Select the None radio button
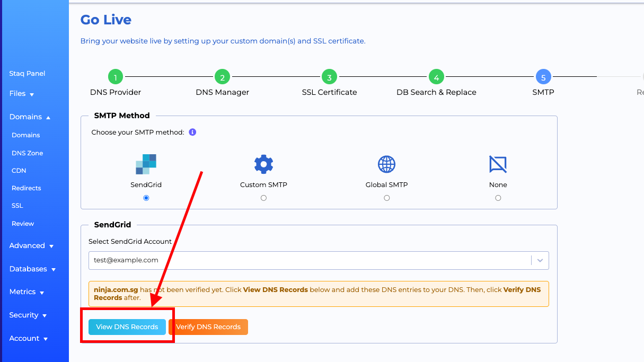The image size is (644, 362). [x=498, y=198]
